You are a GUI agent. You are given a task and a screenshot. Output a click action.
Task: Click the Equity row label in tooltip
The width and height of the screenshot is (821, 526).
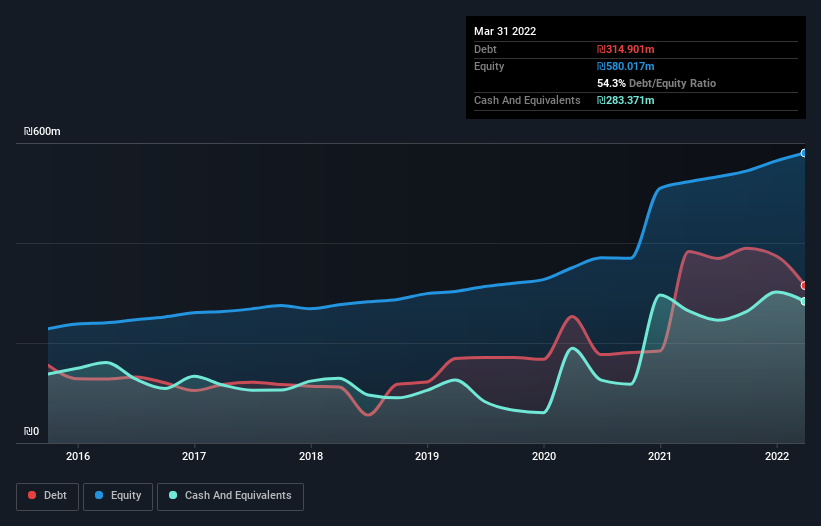[489, 66]
